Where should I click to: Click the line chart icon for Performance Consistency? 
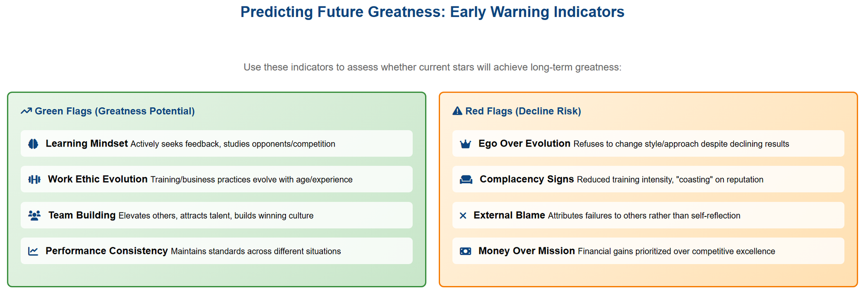click(x=33, y=251)
